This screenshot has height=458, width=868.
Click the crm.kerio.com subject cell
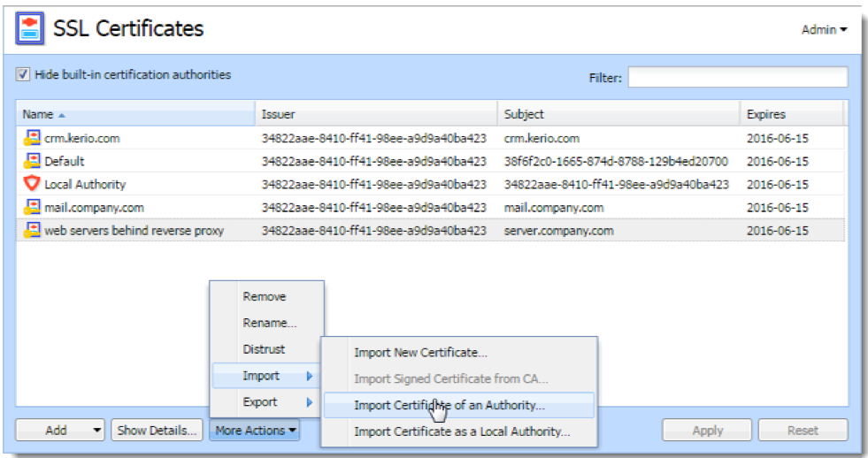[x=542, y=138]
